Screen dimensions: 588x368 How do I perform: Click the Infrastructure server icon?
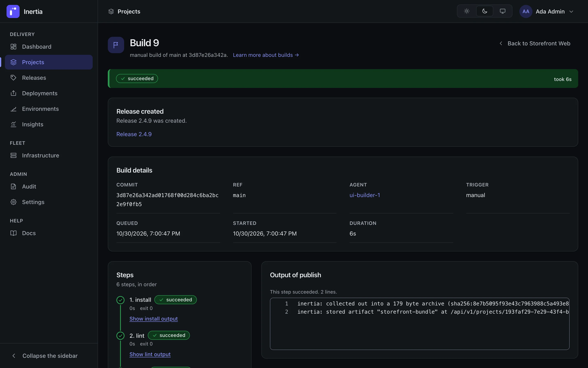tap(13, 155)
